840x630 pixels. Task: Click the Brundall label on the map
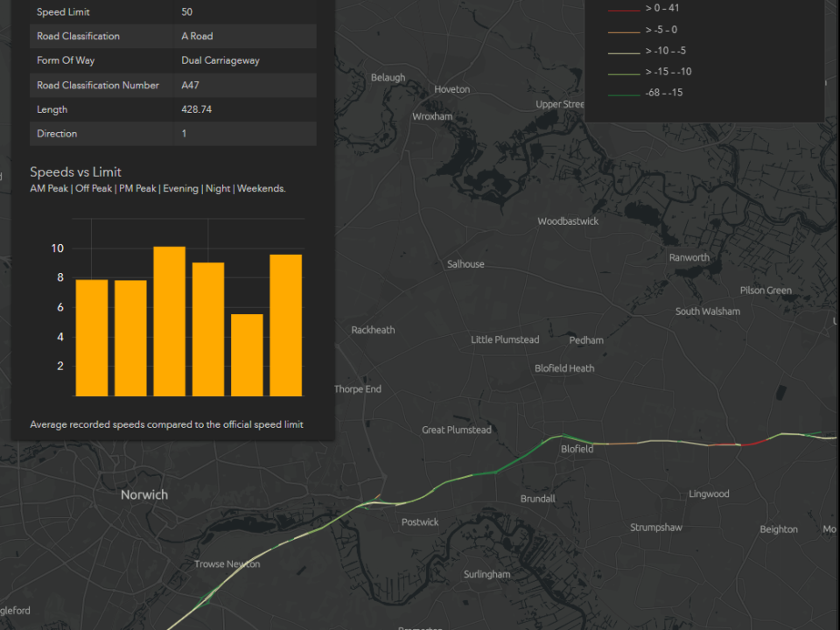(x=537, y=499)
